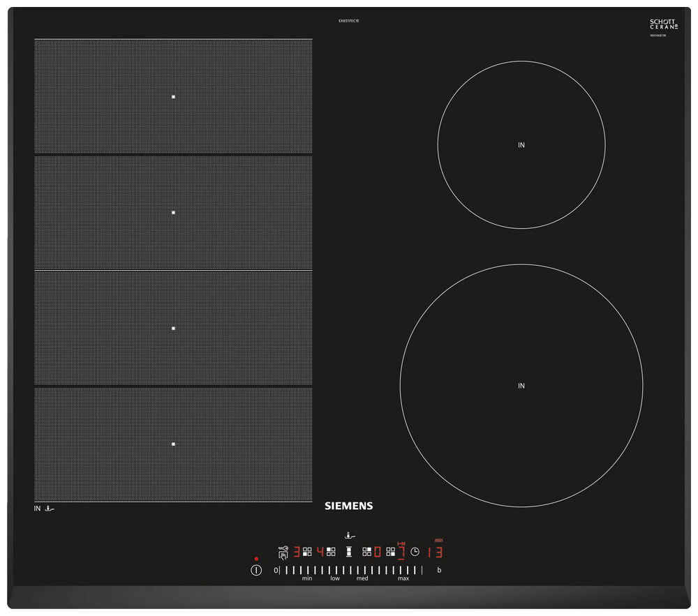
Task: Set power slider to 'med' position
Action: coord(362,571)
